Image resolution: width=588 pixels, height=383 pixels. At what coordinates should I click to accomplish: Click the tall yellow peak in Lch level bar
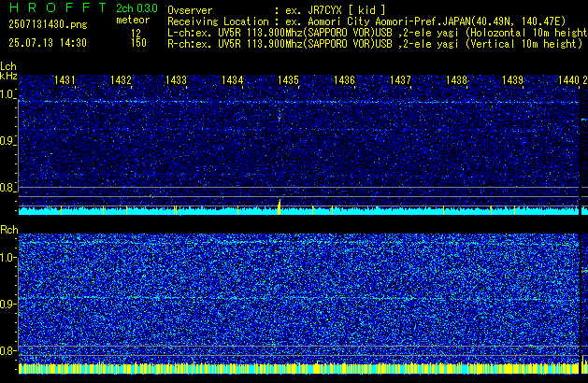279,206
